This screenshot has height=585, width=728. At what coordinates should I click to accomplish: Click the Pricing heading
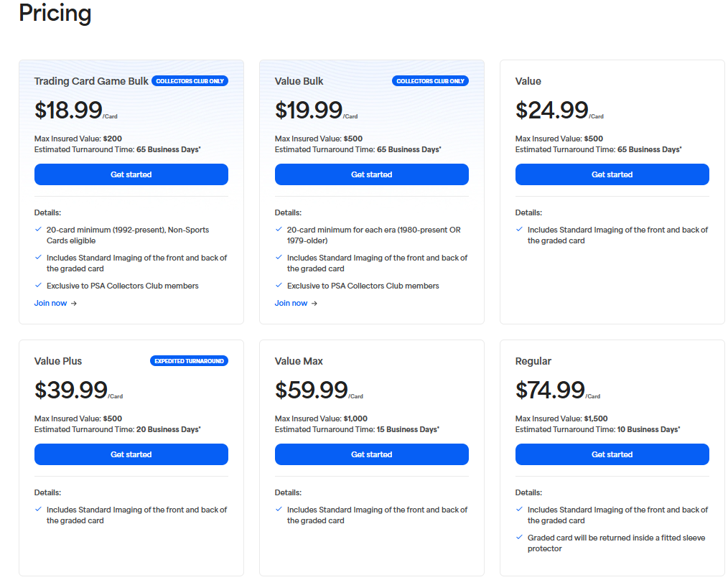pos(55,12)
